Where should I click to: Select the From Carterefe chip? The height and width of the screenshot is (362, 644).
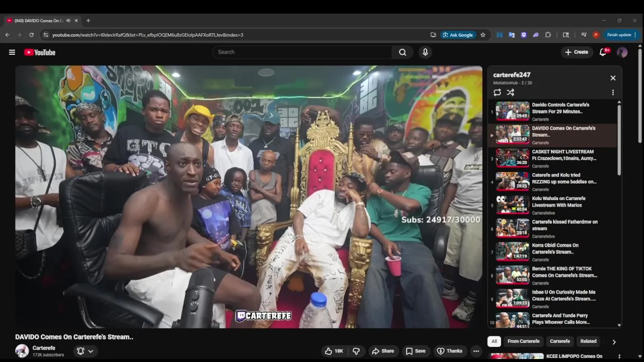click(523, 341)
